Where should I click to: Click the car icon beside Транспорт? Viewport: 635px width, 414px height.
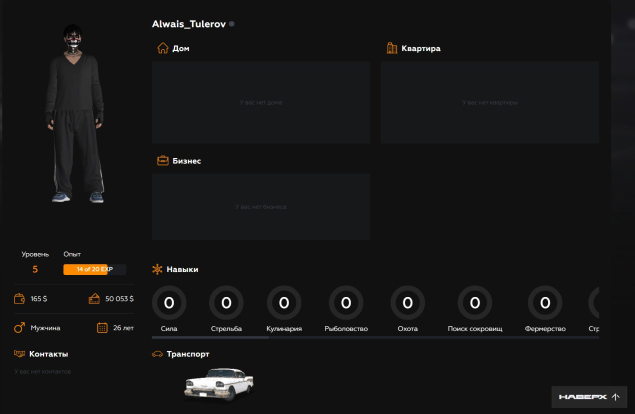point(157,354)
